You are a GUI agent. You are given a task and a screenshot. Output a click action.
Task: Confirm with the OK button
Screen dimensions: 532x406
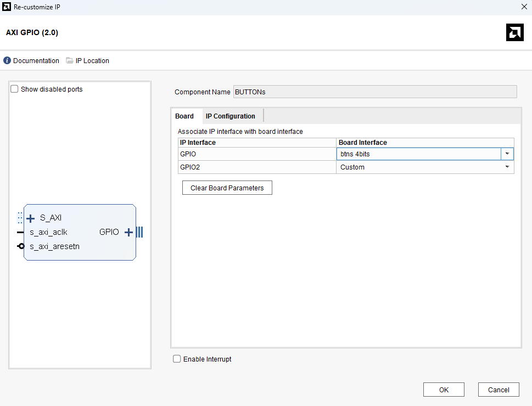click(x=444, y=390)
